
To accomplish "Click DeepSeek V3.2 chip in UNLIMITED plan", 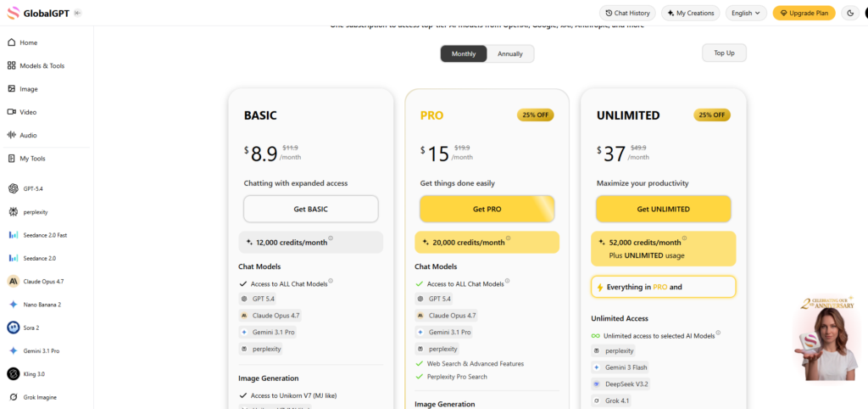I will (x=620, y=384).
